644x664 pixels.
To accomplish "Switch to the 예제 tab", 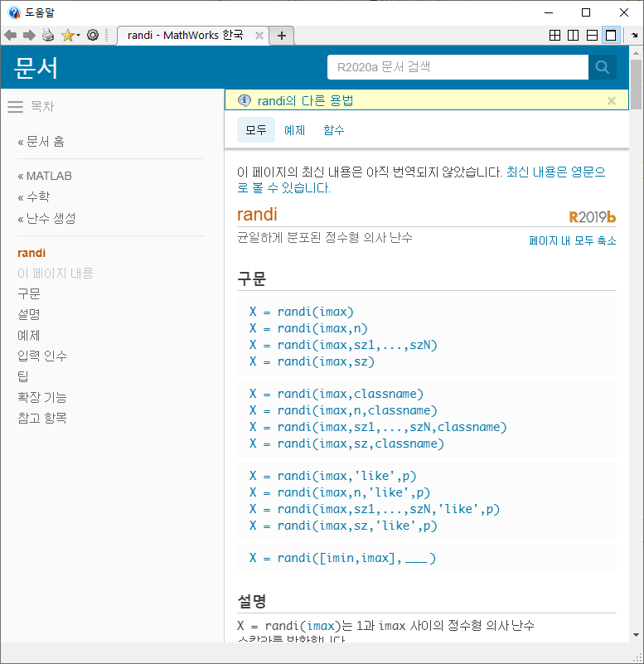I will click(x=295, y=130).
